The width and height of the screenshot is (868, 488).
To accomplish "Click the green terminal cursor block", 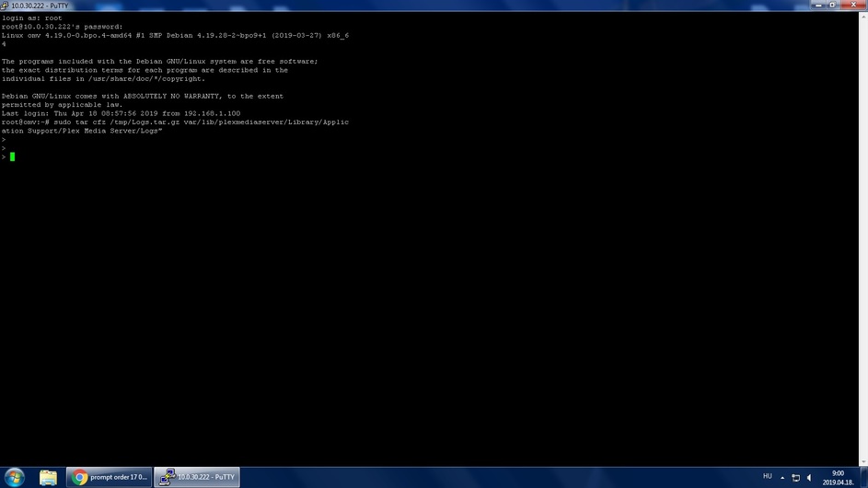I will pyautogui.click(x=12, y=157).
